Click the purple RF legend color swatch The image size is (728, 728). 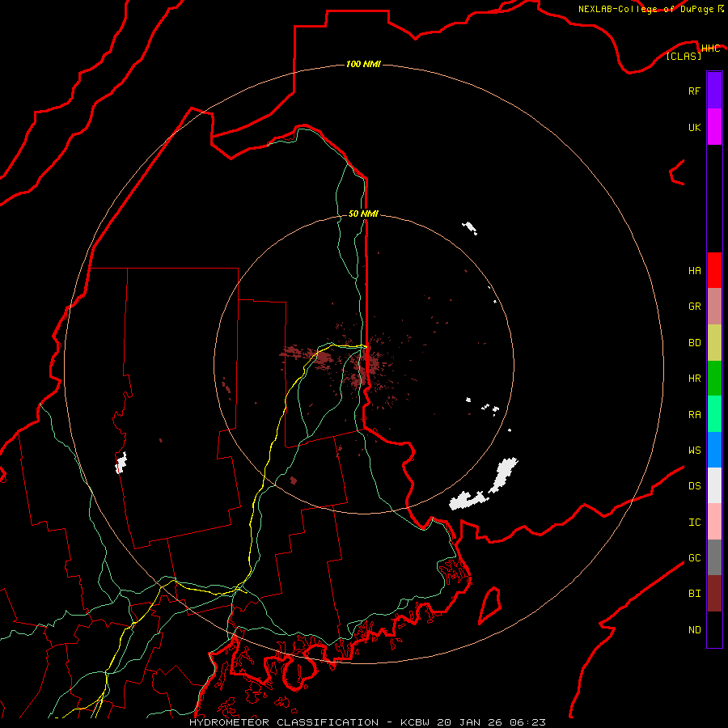point(714,91)
